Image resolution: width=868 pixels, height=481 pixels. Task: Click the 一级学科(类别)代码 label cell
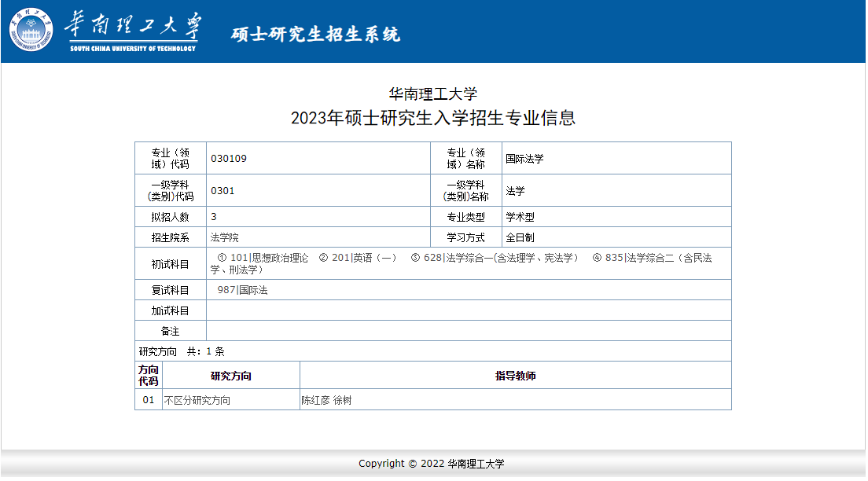171,190
